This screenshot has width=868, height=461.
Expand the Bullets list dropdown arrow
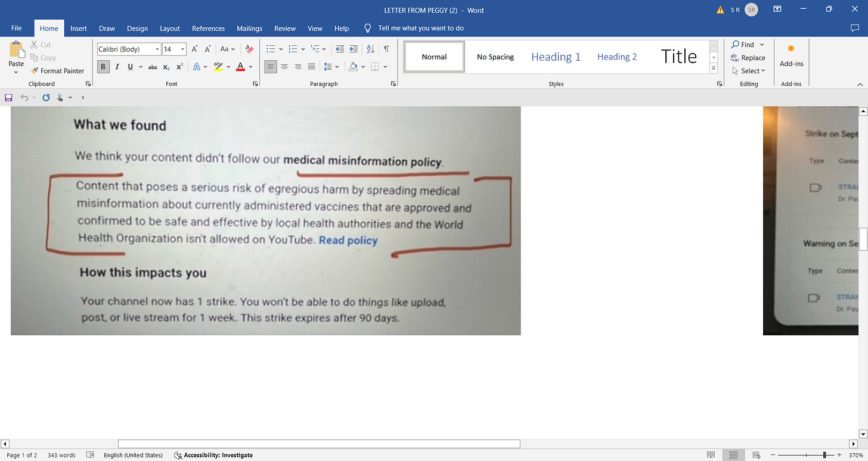pos(281,49)
